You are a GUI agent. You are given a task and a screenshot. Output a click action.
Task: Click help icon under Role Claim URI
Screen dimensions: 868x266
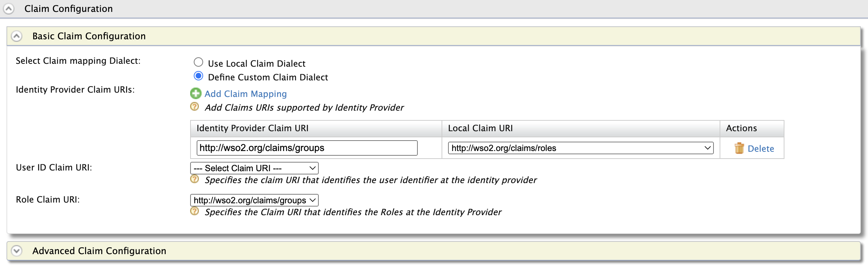click(x=194, y=211)
